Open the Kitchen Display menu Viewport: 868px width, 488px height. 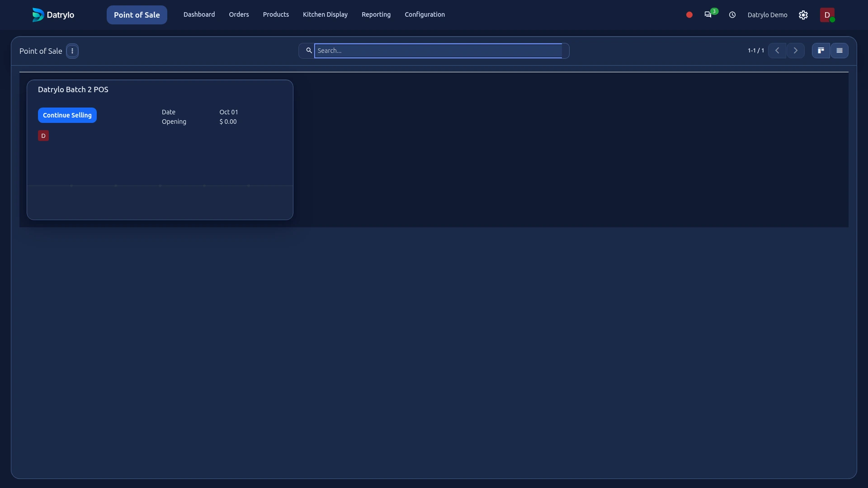325,14
